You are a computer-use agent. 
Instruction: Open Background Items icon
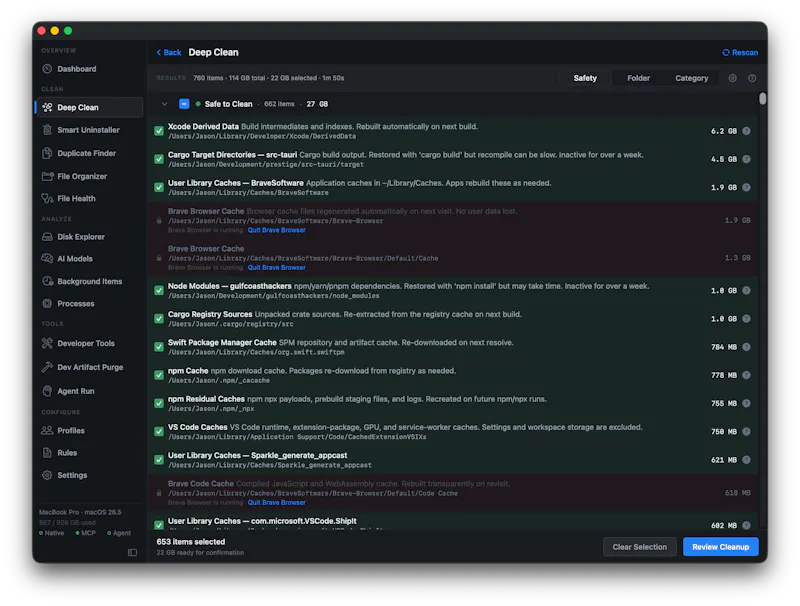pos(47,281)
